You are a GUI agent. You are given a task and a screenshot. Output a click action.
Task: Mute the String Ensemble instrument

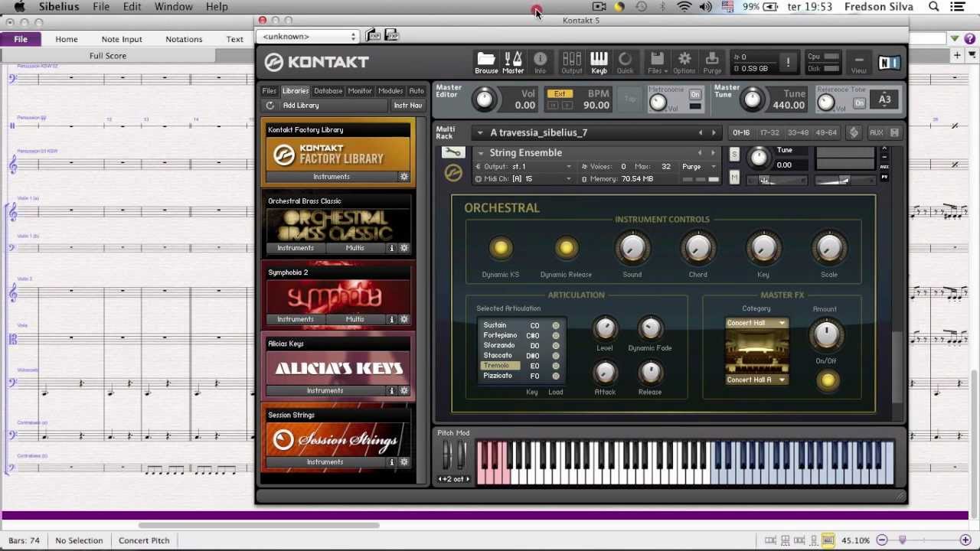[734, 178]
